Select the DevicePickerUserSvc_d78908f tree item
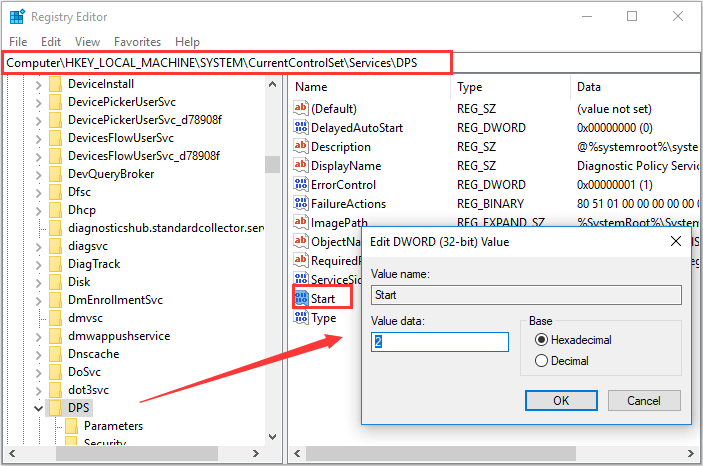The height and width of the screenshot is (466, 703). click(x=144, y=120)
